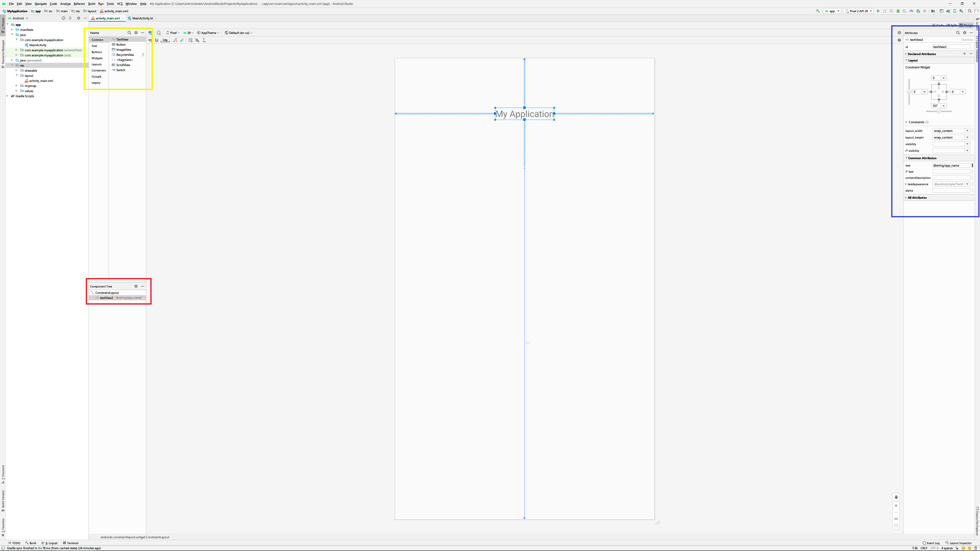Switch to the MainActivity.kt tab
Viewport: 980px width, 551px height.
142,18
